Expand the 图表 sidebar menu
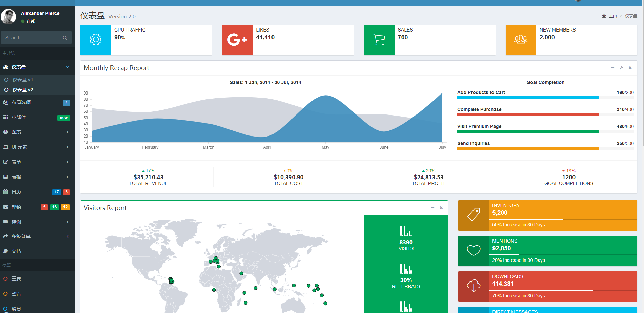The image size is (644, 313). (37, 132)
